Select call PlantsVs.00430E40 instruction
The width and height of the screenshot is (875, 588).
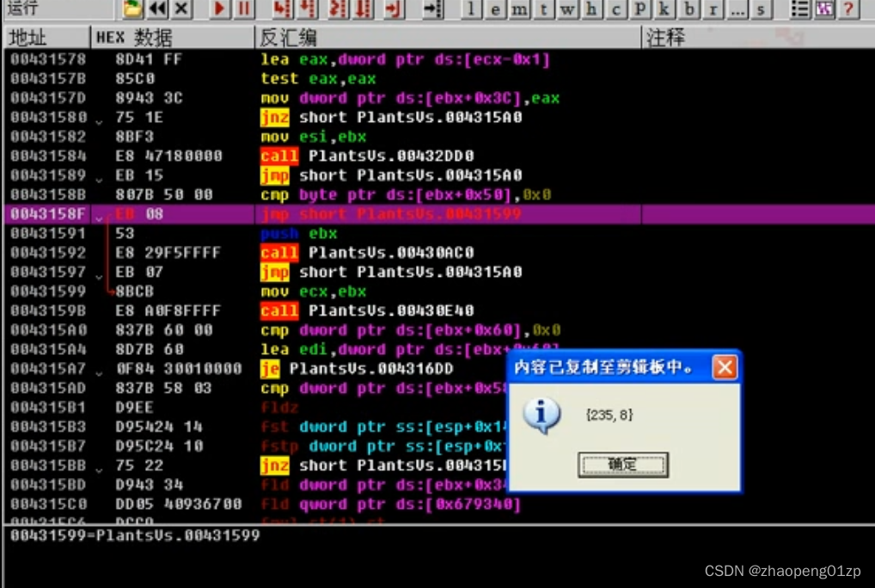point(367,310)
